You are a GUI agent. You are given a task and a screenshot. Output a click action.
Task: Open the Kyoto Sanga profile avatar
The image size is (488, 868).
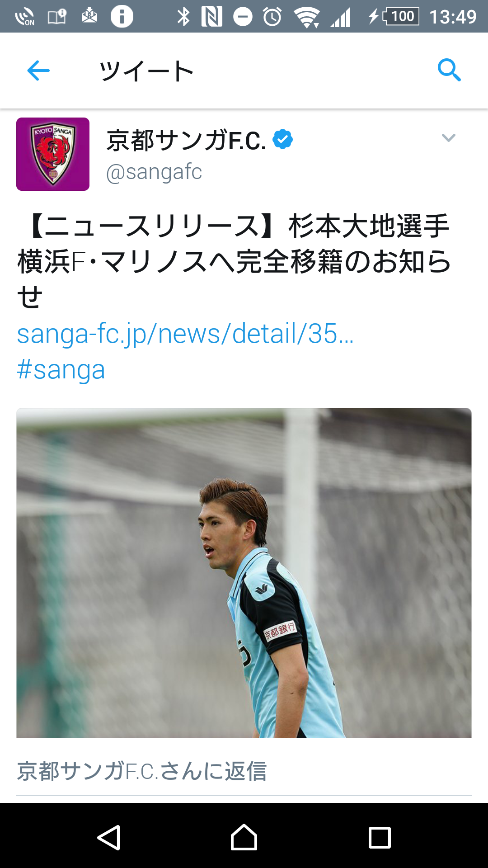(53, 154)
